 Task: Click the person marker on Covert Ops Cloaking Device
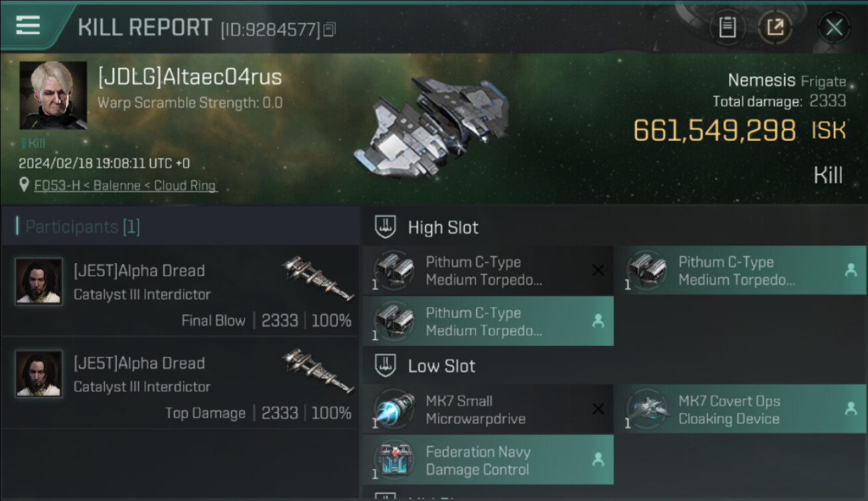tap(851, 409)
